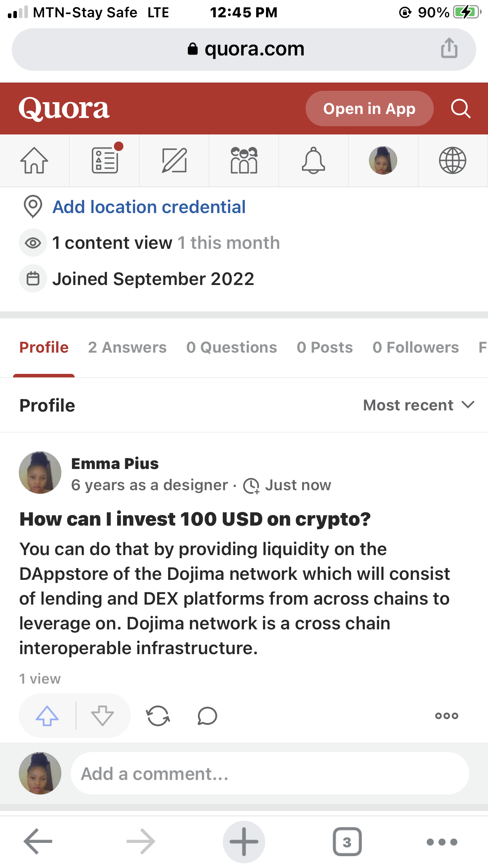Open answer's three-dot more options menu

click(x=447, y=715)
